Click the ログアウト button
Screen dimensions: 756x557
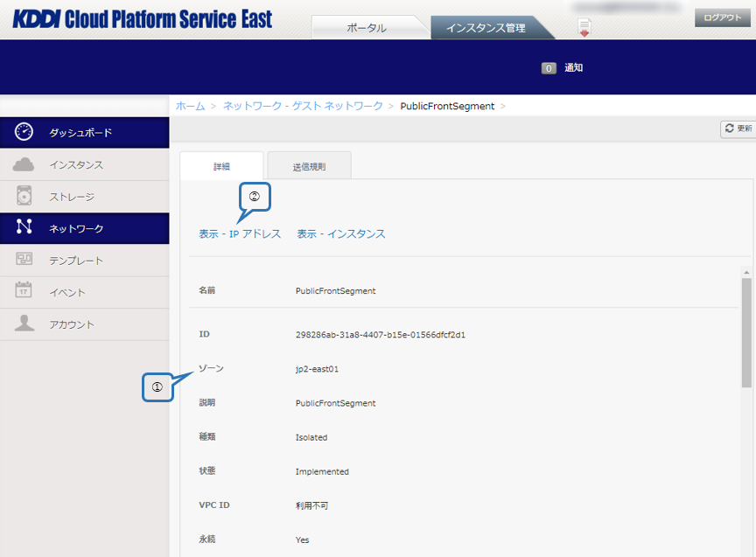tap(722, 17)
